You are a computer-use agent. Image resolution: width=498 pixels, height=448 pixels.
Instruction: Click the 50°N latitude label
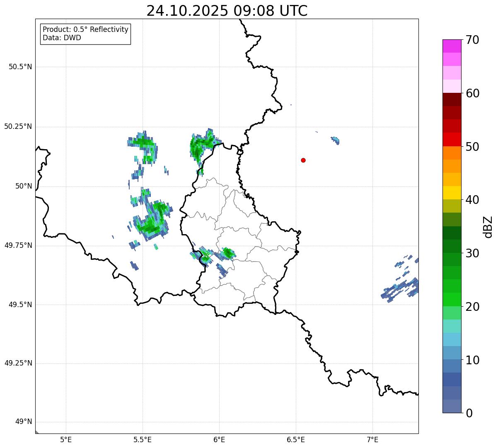pyautogui.click(x=24, y=186)
